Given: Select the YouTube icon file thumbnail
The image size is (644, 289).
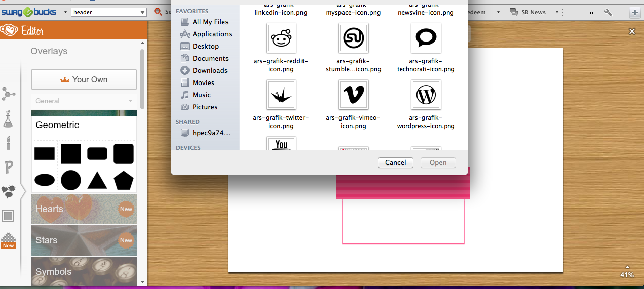Looking at the screenshot, I should click(281, 143).
